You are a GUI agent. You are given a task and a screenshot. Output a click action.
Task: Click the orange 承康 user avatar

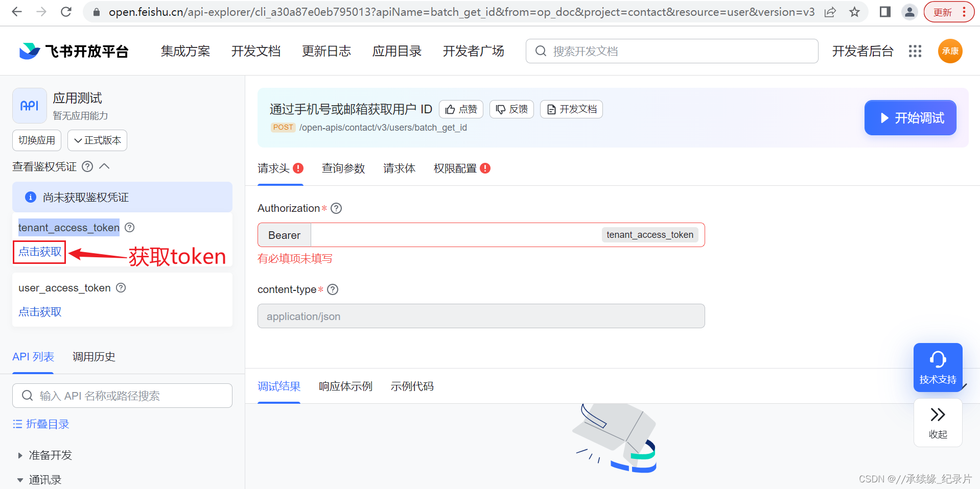[950, 51]
